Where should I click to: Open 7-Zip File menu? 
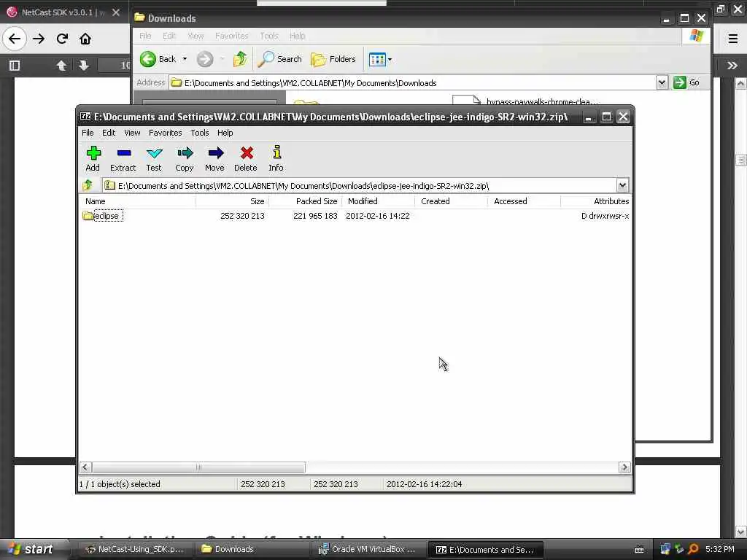click(88, 133)
